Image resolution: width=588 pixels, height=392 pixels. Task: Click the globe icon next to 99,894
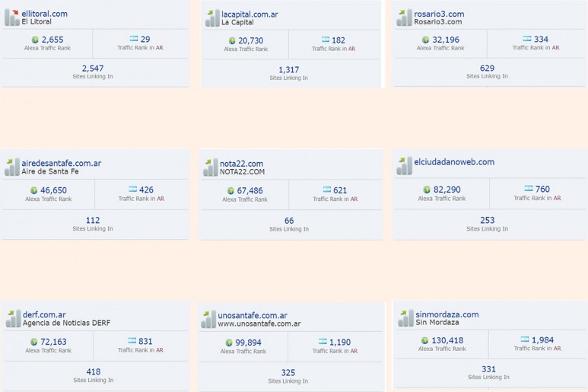[x=229, y=343]
